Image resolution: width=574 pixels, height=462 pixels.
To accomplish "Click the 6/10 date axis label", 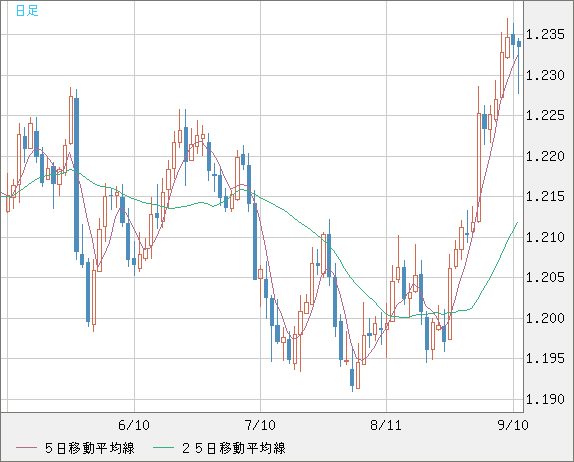I will click(134, 425).
